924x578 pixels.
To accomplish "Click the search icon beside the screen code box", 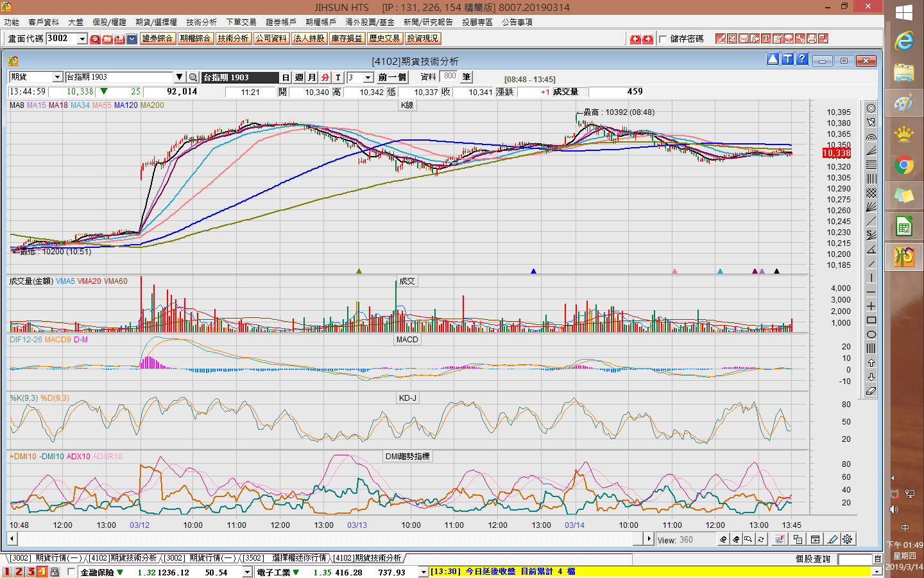I will tap(95, 39).
